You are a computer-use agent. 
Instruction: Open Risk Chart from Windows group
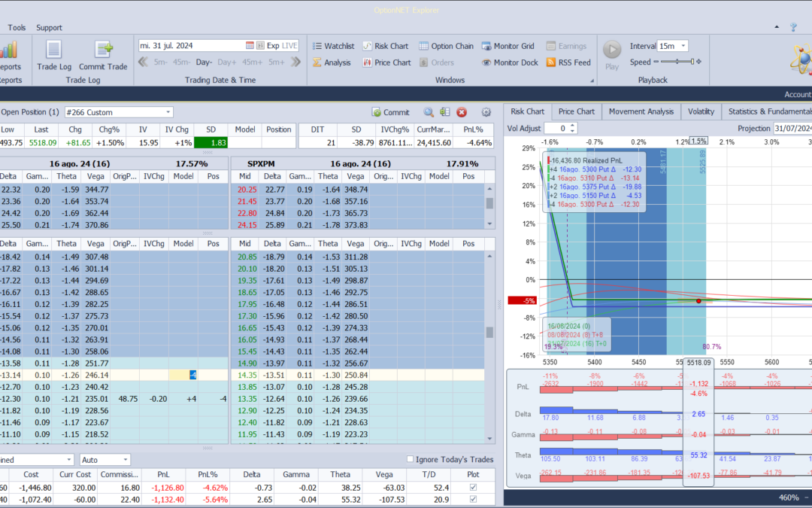click(385, 46)
